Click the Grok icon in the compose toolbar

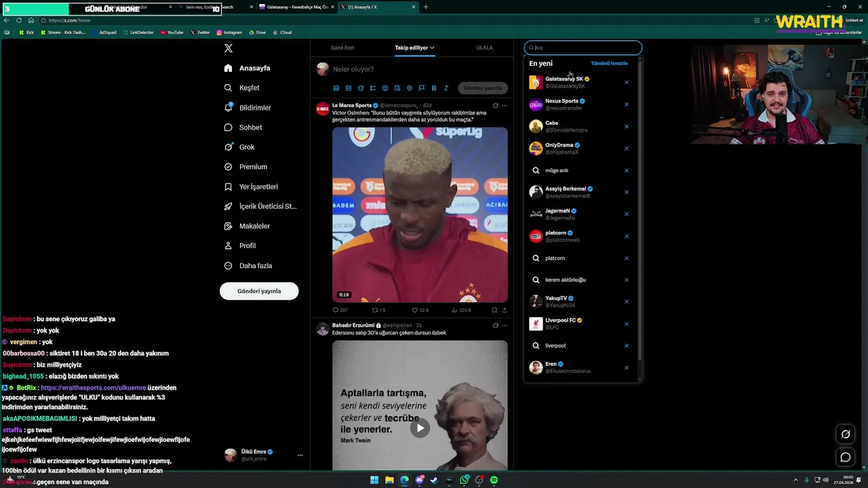361,88
